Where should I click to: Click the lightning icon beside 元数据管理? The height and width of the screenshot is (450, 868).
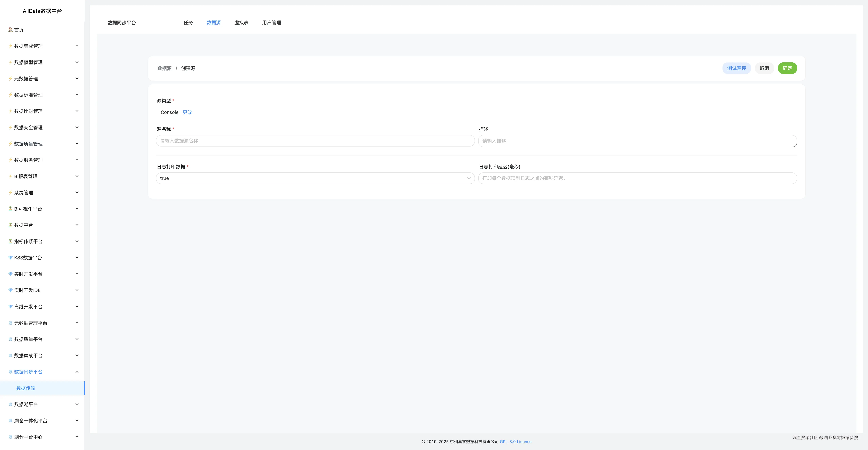point(11,79)
